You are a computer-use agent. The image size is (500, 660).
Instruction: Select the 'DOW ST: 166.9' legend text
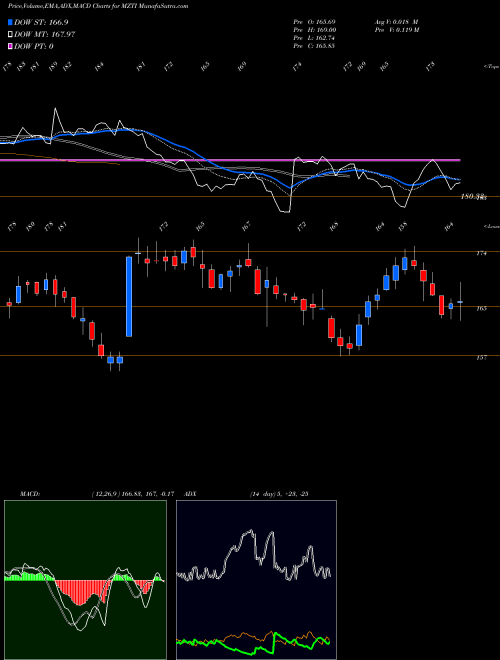coord(41,22)
